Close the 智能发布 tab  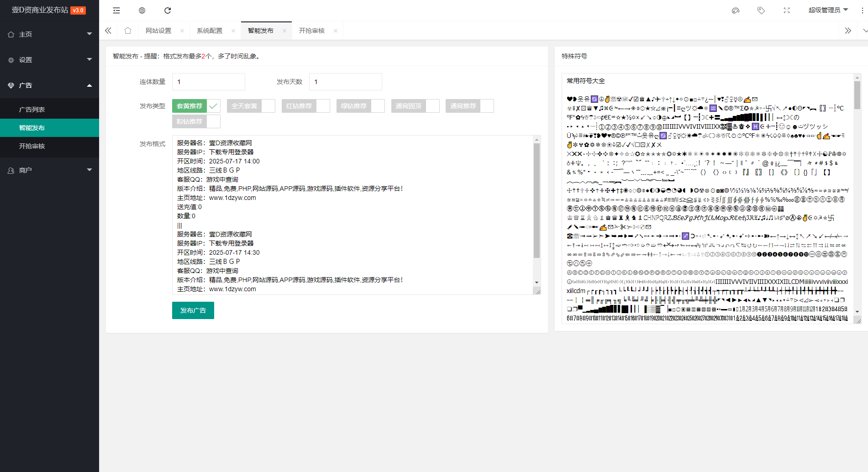point(284,31)
